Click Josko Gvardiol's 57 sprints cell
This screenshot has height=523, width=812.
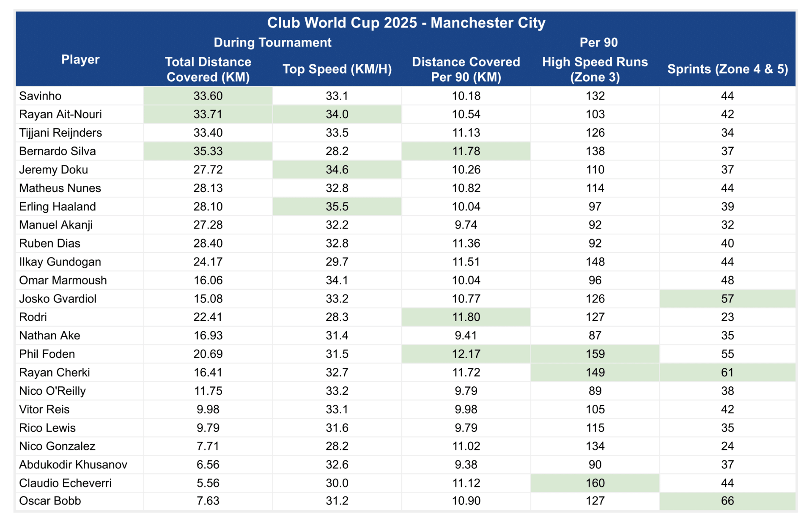pos(727,299)
